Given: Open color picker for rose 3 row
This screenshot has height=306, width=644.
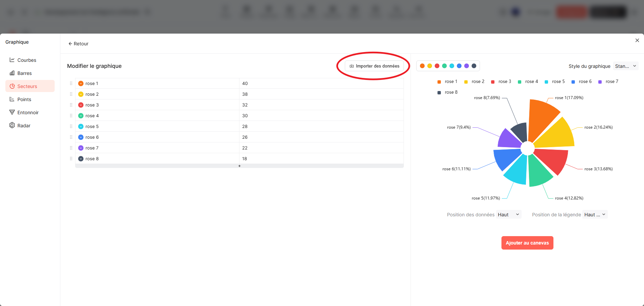Looking at the screenshot, I should (81, 105).
